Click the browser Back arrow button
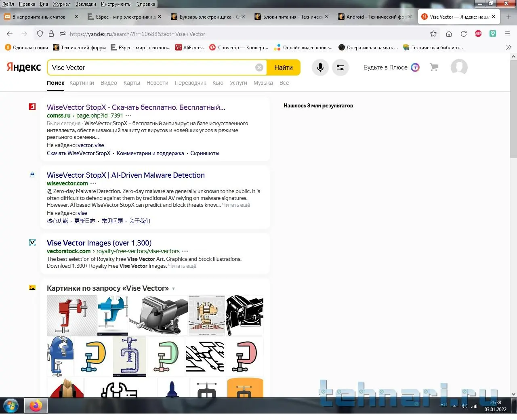Image resolution: width=517 pixels, height=420 pixels. (10, 34)
